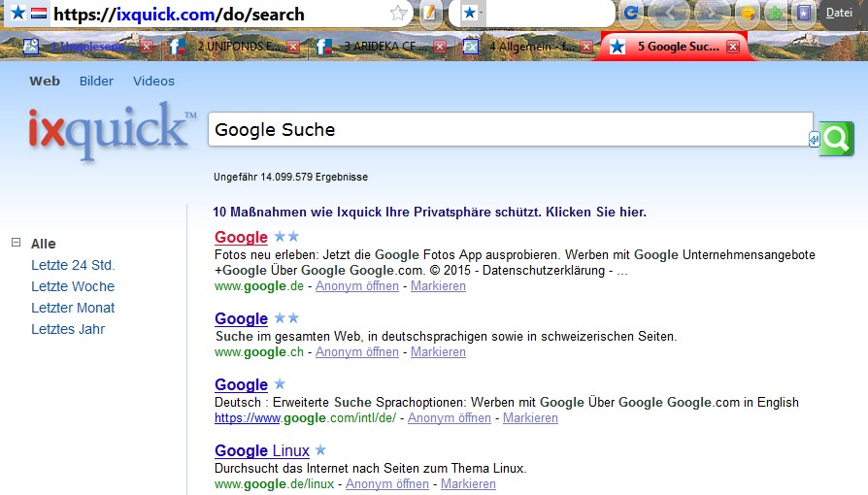
Task: Click the rating stars beside the google.de result
Action: (x=286, y=237)
